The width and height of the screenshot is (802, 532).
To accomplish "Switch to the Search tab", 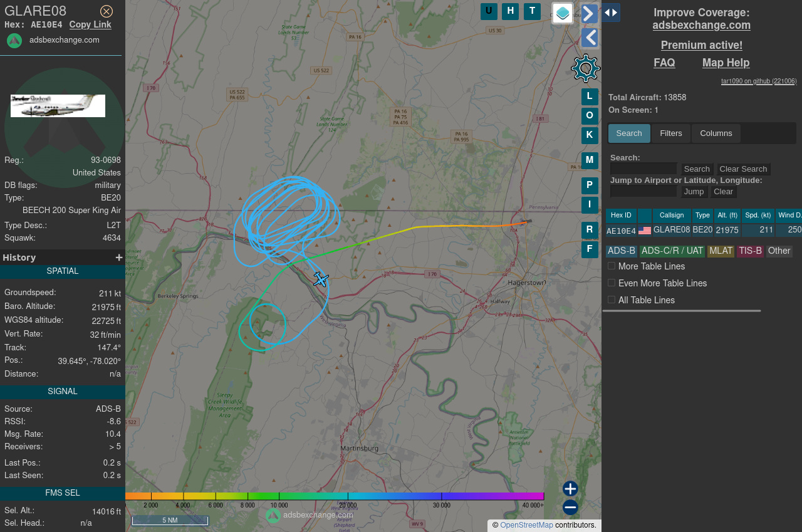I will tap(629, 133).
